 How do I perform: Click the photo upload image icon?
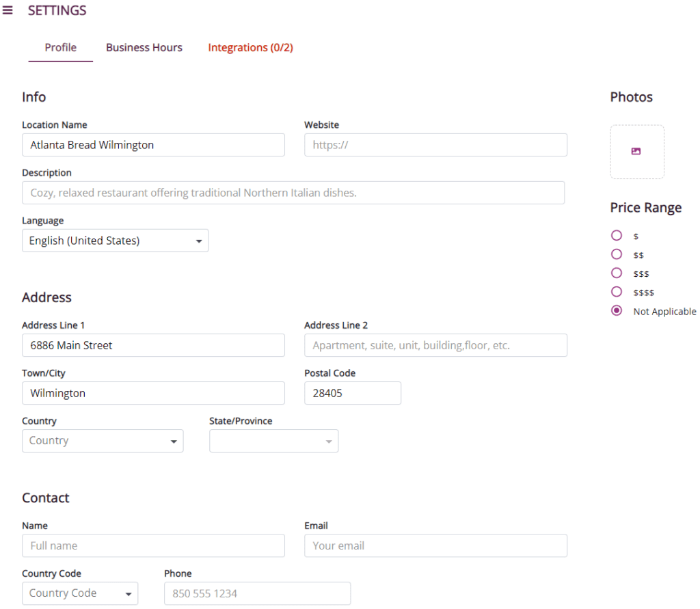point(636,152)
